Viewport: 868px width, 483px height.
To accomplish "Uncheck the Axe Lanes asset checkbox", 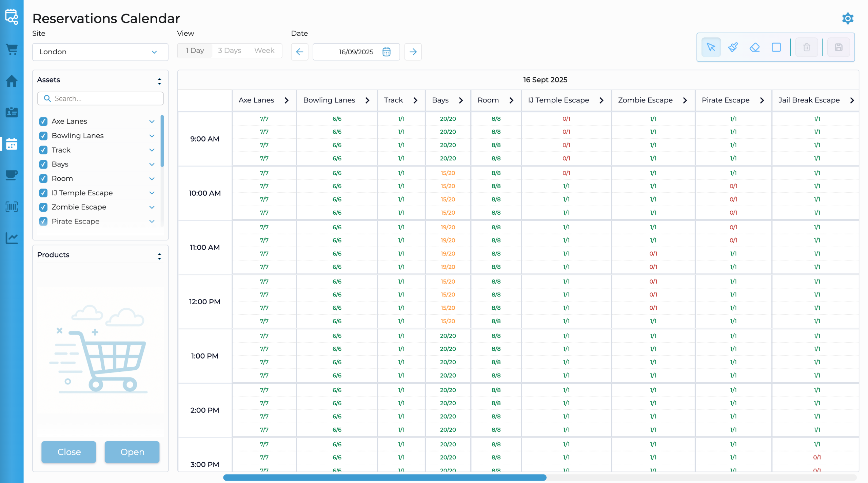I will (43, 121).
